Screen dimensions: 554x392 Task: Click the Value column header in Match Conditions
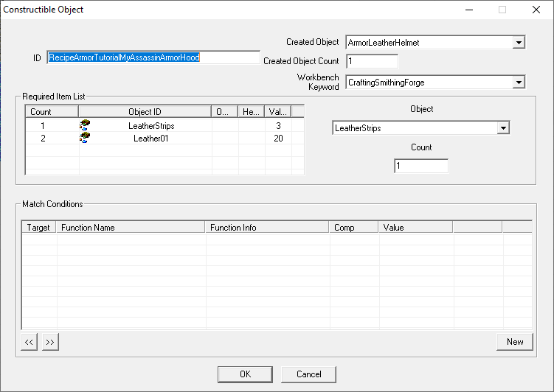(415, 227)
